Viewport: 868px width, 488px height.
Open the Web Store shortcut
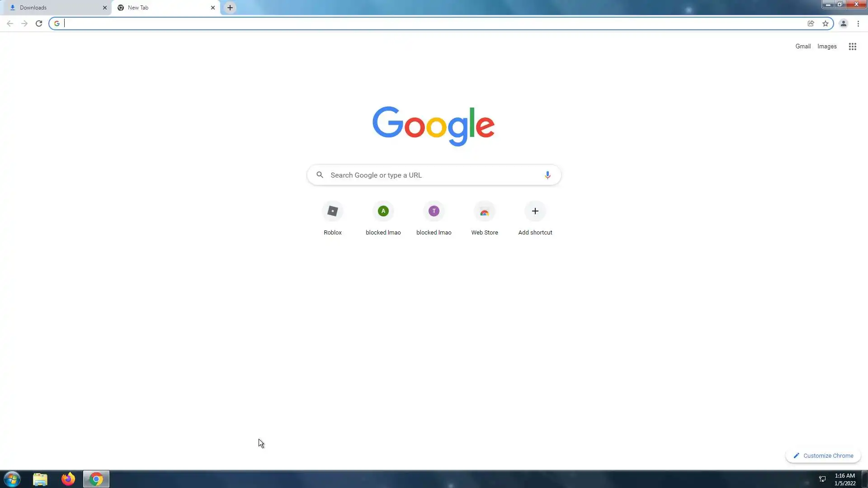coord(484,211)
